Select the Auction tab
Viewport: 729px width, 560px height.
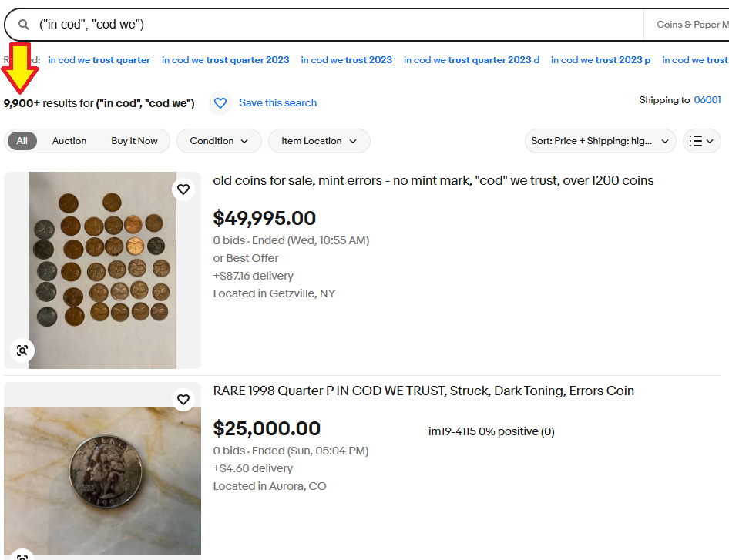click(x=69, y=141)
